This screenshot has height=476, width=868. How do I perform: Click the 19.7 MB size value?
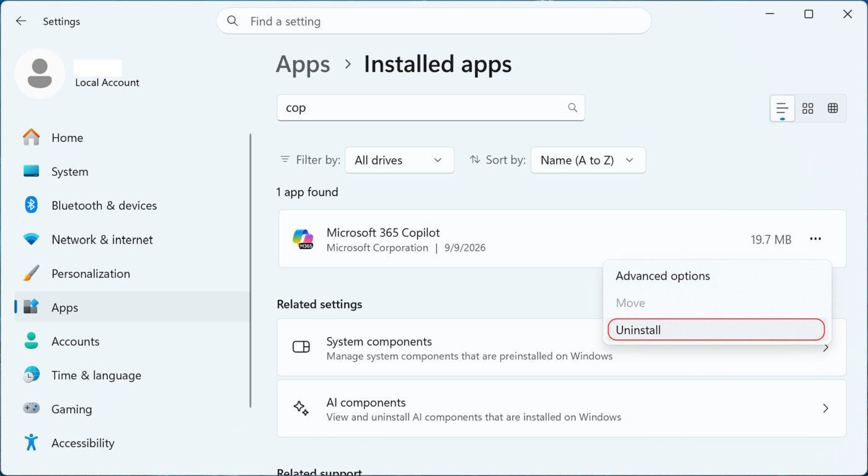(771, 240)
